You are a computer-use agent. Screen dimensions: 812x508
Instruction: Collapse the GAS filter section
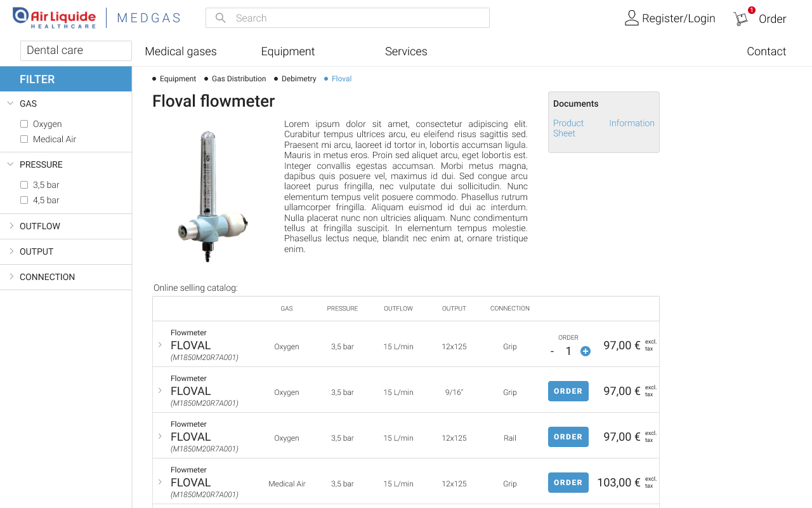pos(10,103)
